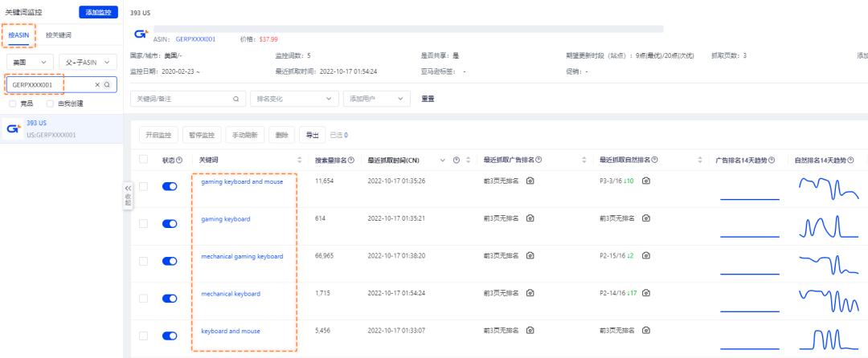This screenshot has height=358, width=868.
Task: Check the 由我创建 filter checkbox
Action: 50,104
